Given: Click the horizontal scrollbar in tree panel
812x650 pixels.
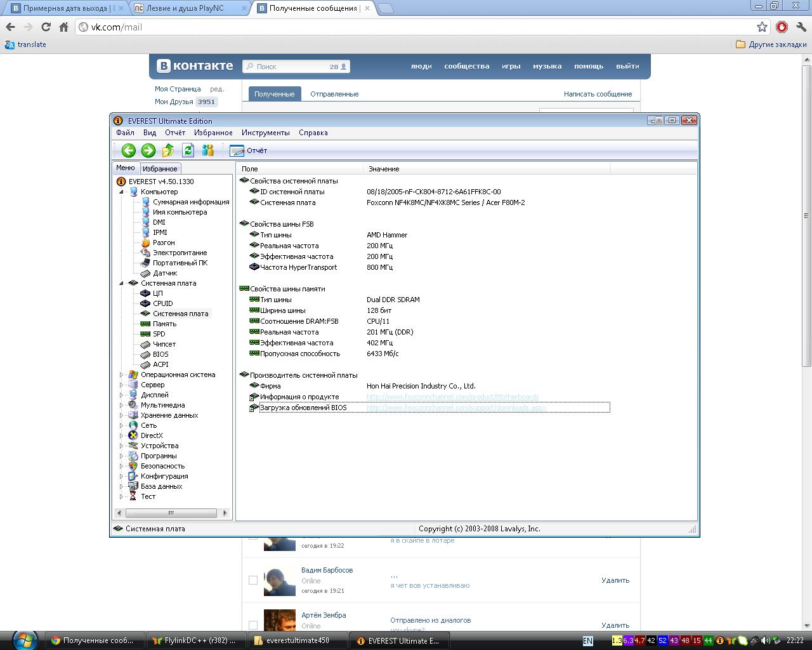Looking at the screenshot, I should (x=172, y=513).
